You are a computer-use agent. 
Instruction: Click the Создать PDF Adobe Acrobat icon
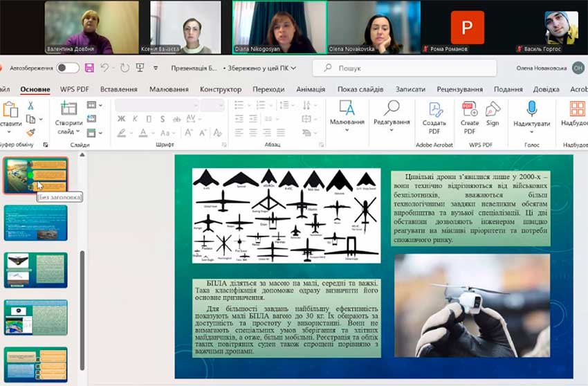434,118
